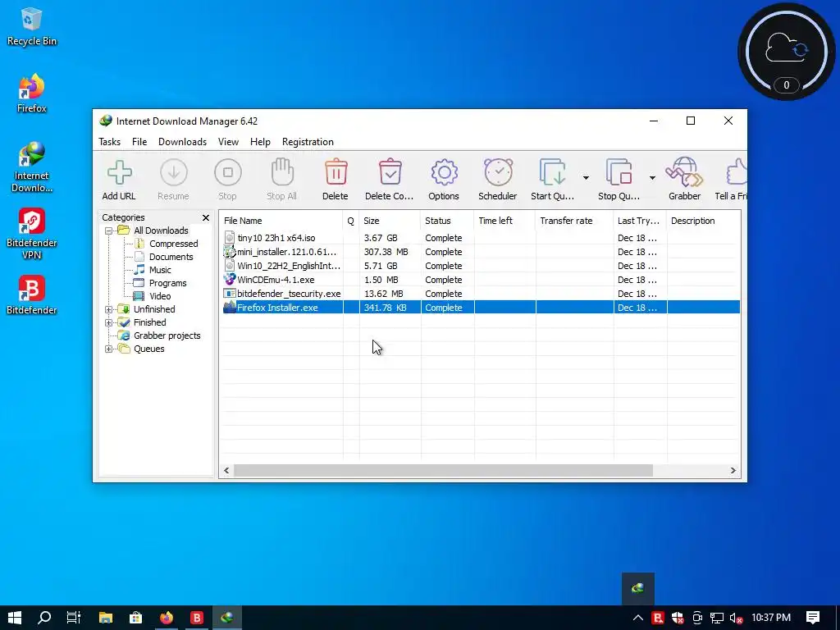Click the horizontal scrollbar left arrow
This screenshot has width=840, height=630.
226,470
